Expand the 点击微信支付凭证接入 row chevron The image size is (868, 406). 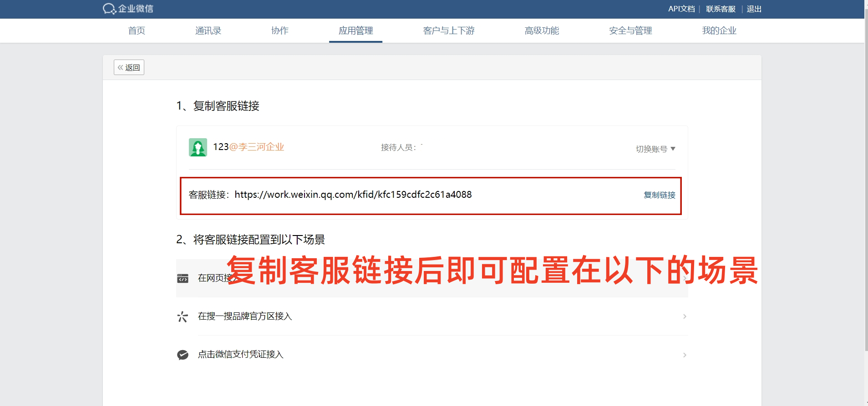685,355
